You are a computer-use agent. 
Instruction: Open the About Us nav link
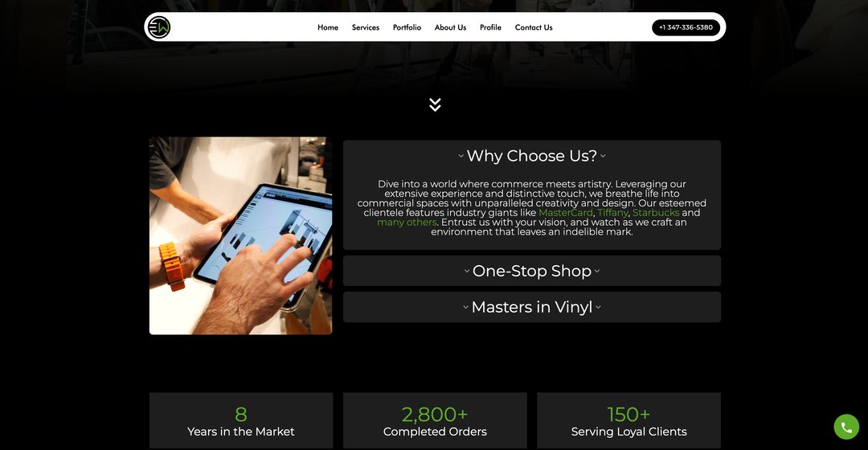450,27
